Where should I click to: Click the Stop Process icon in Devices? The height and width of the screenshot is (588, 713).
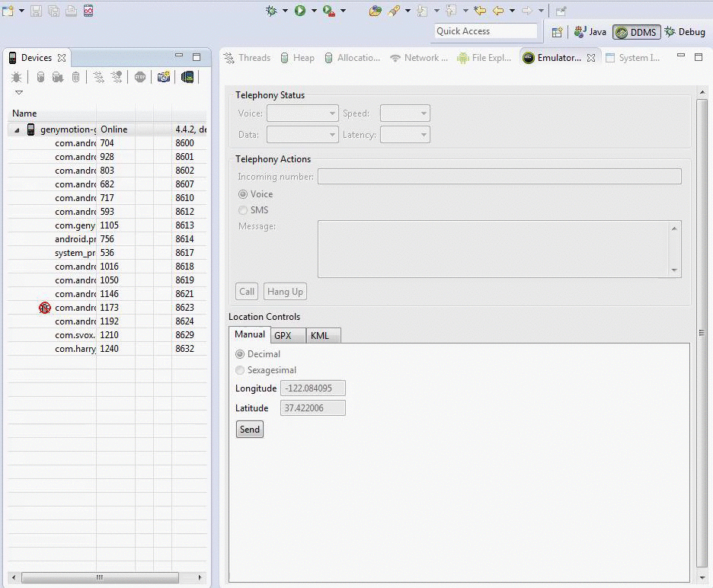140,77
